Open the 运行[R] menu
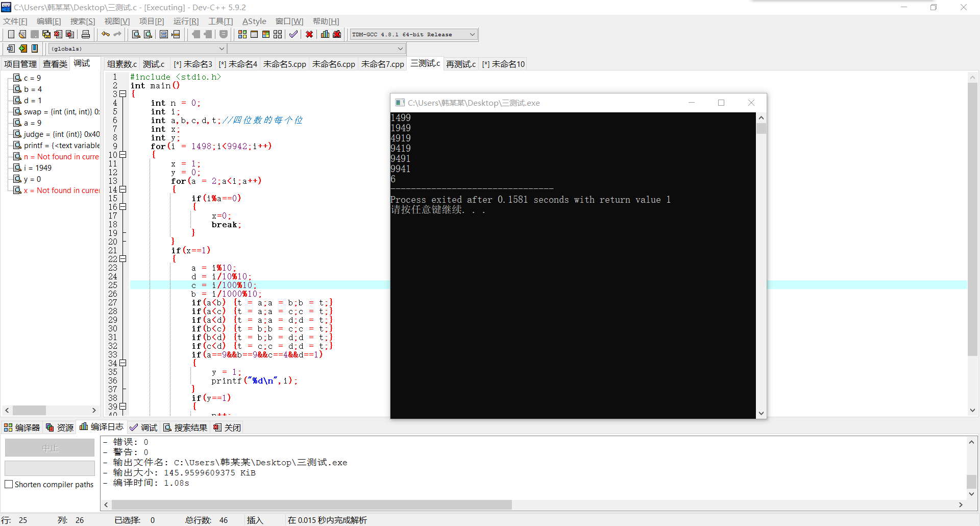 (186, 21)
